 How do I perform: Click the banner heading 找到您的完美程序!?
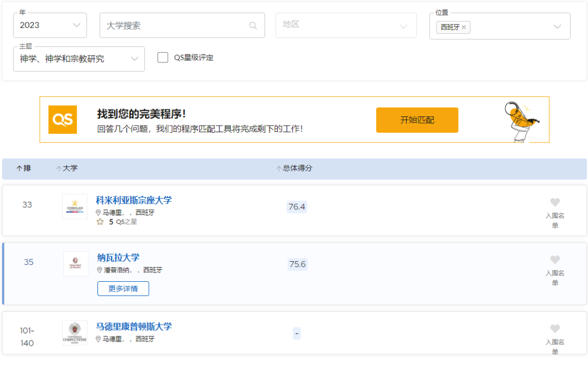click(x=142, y=114)
